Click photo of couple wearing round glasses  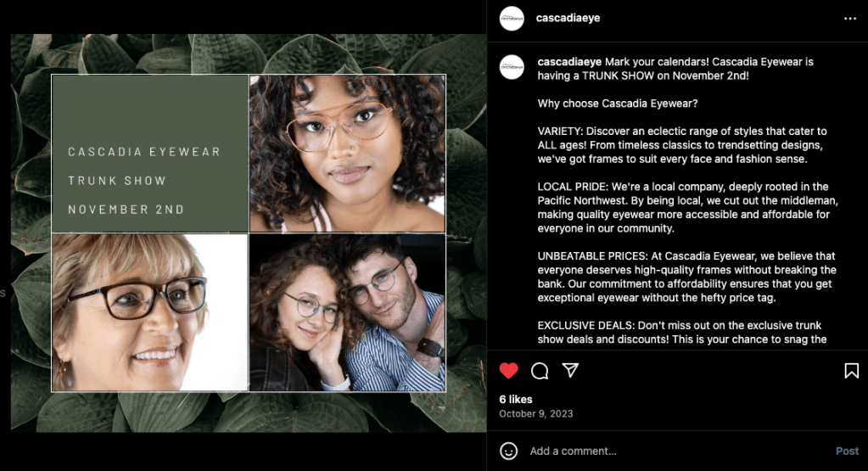click(x=347, y=312)
